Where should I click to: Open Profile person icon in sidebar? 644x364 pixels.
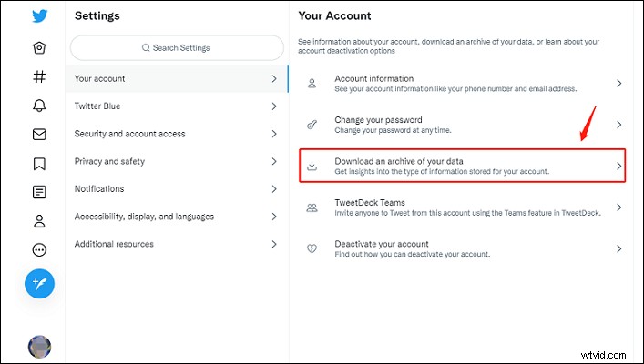(39, 221)
